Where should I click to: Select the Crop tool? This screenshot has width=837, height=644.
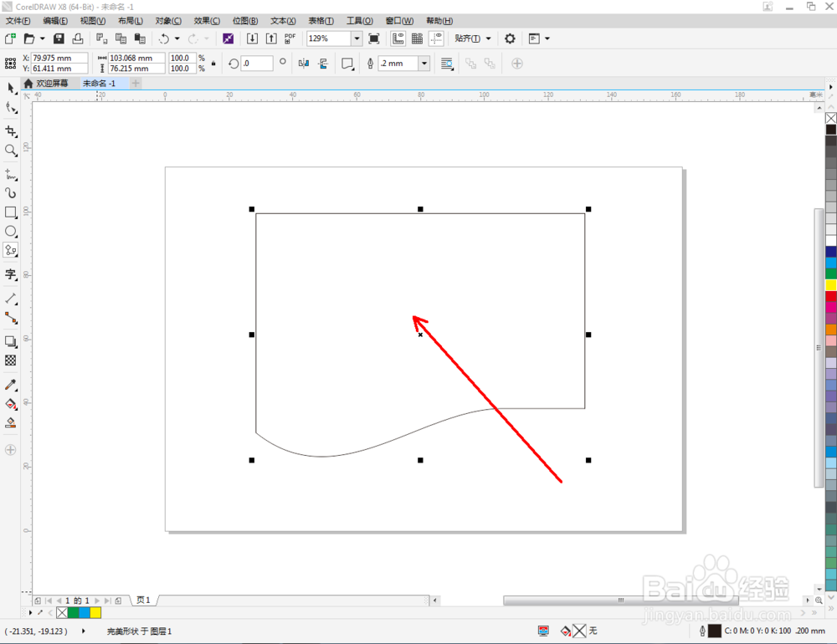click(x=11, y=131)
